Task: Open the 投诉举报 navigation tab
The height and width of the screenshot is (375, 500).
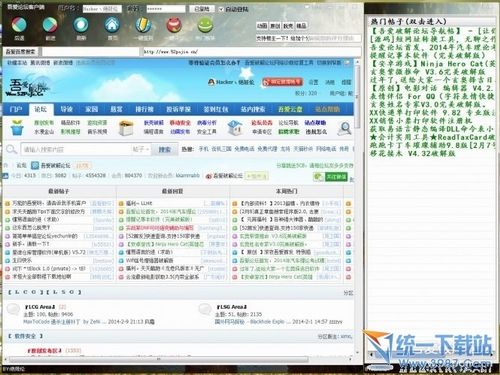Action: point(179,109)
